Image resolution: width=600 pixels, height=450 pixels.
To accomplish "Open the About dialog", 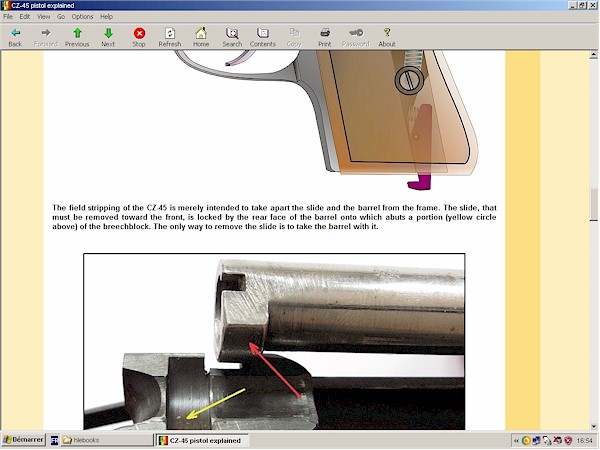I will (387, 37).
